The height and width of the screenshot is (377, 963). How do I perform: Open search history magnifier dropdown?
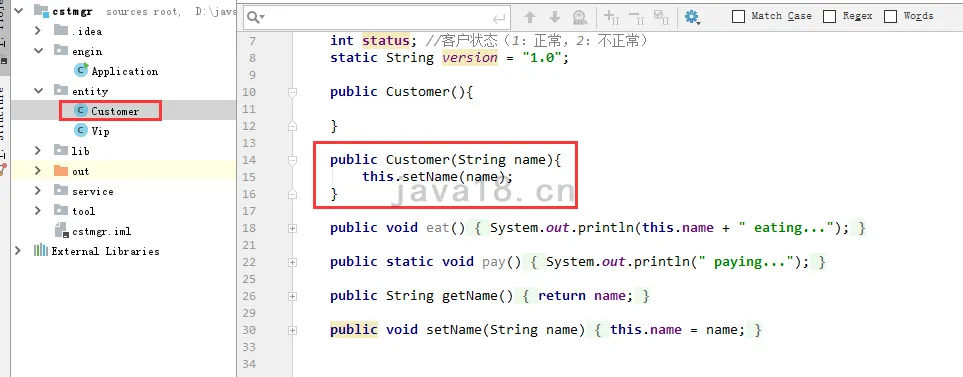(x=255, y=18)
